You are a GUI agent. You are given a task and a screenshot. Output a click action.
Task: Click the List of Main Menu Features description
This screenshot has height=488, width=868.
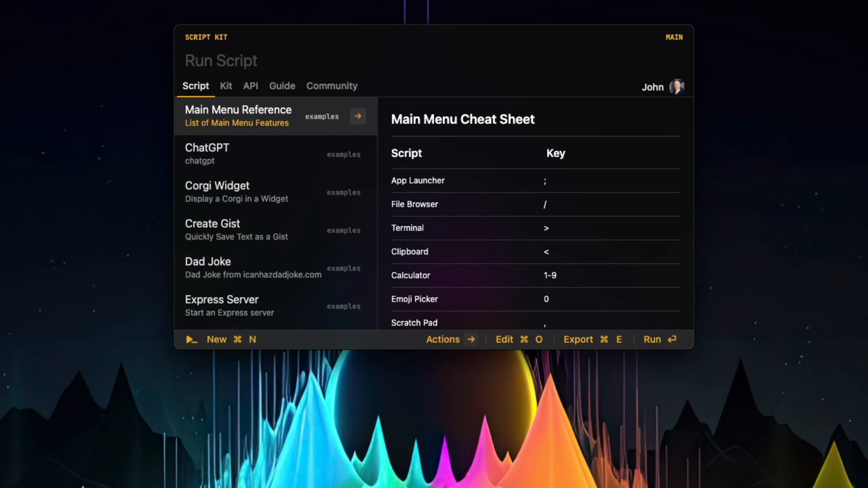(x=237, y=123)
